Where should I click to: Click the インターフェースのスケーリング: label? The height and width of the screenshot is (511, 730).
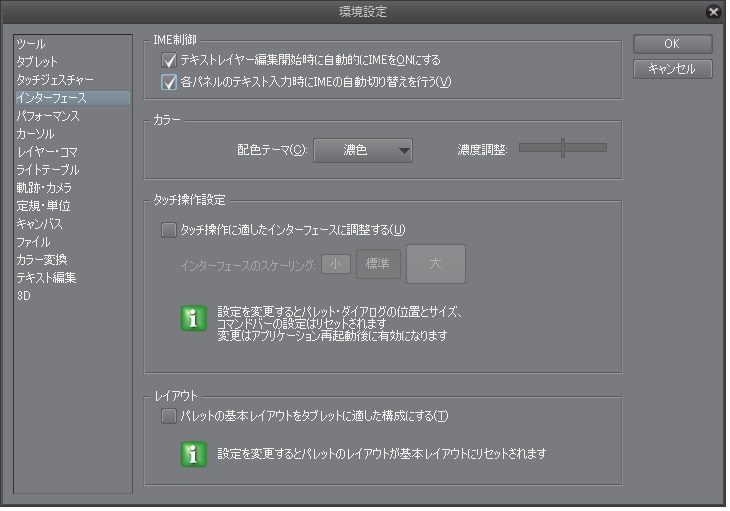click(x=248, y=266)
